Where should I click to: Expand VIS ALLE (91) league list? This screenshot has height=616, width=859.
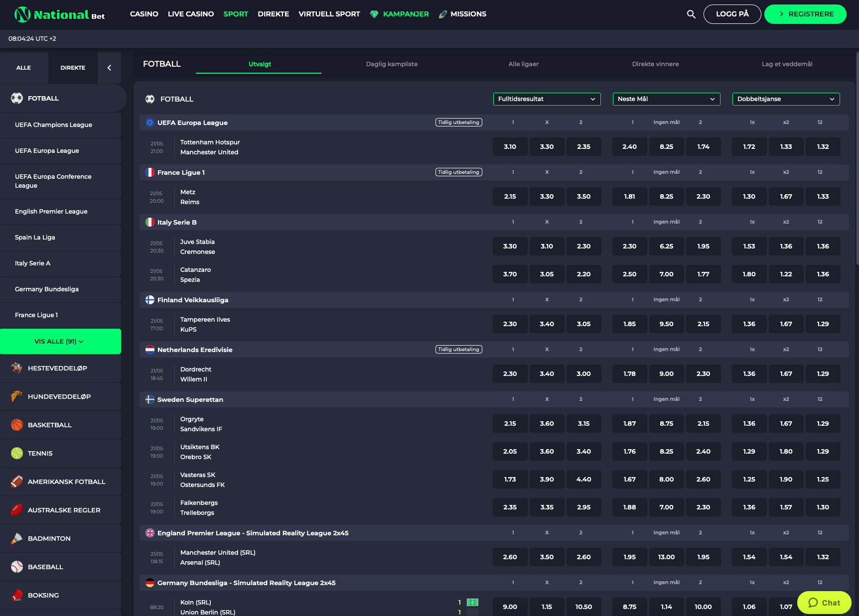pos(61,341)
